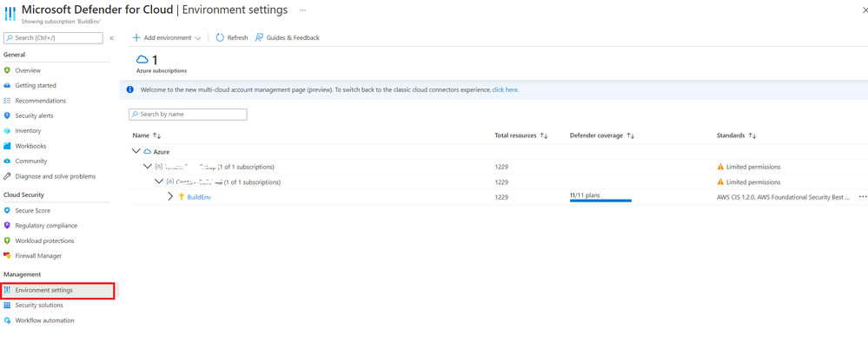The image size is (868, 349).
Task: Click the Workload protections icon
Action: click(x=7, y=240)
